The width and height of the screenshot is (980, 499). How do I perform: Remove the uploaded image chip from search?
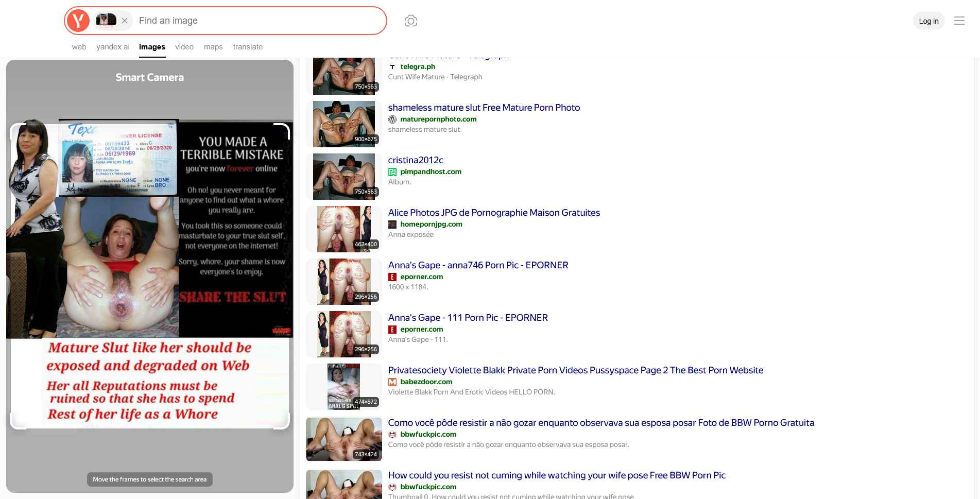(125, 21)
